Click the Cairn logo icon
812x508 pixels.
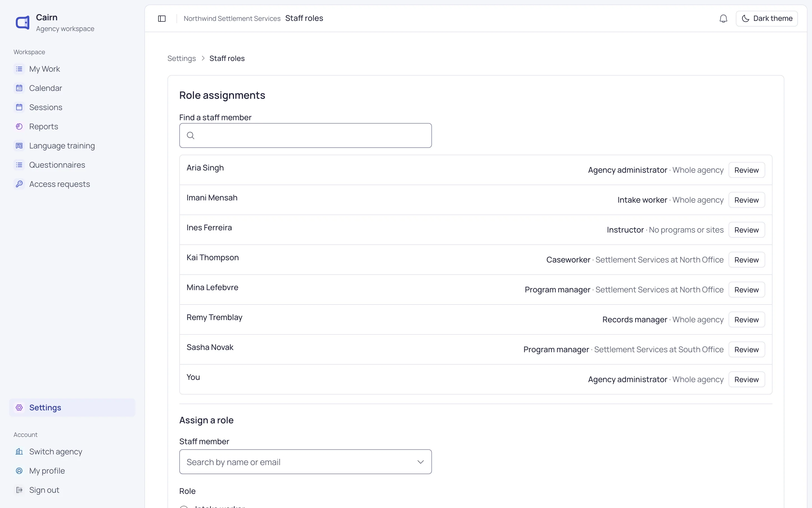(x=23, y=23)
